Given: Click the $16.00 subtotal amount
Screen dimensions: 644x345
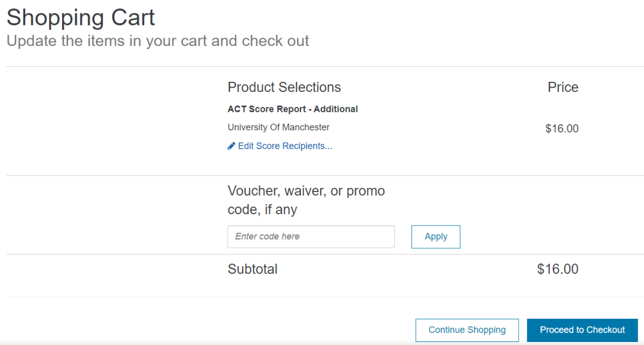Looking at the screenshot, I should [x=558, y=269].
